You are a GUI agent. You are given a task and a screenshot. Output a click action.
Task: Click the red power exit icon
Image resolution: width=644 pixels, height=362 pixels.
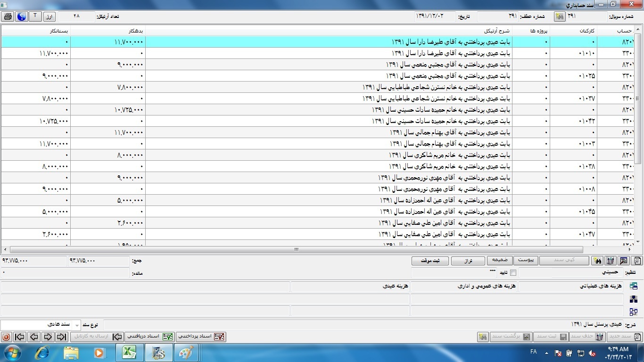tap(6, 337)
